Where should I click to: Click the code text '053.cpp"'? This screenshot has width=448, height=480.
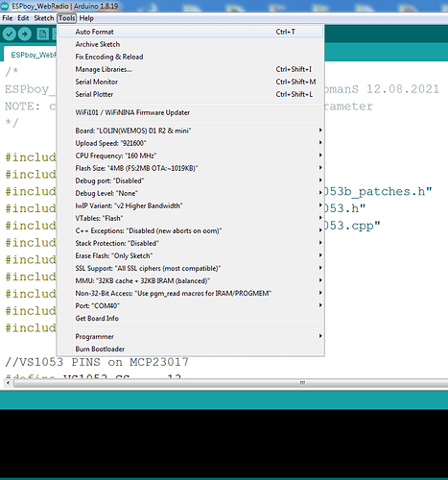(x=352, y=226)
